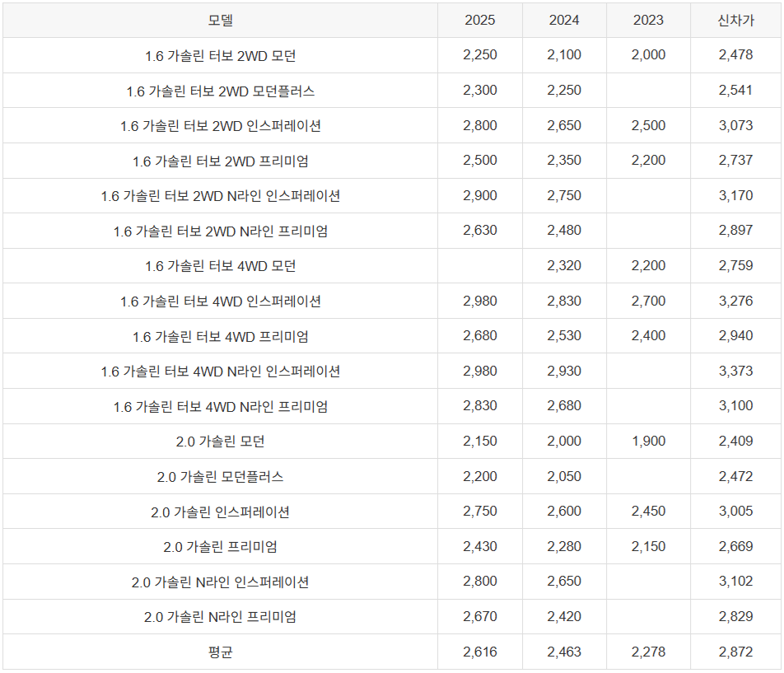The image size is (784, 673).
Task: Select row 1.6 가솔린 터보 4WD 인스퍼레이션
Action: point(392,301)
